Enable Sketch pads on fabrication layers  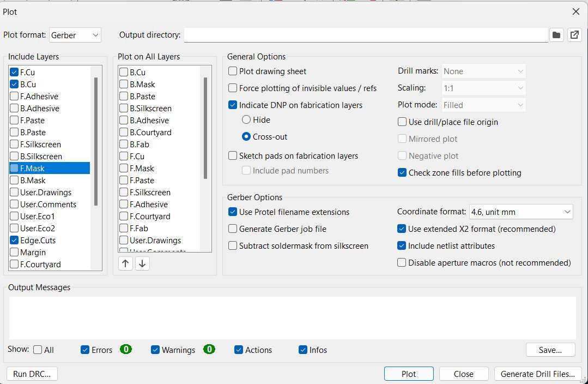(233, 155)
